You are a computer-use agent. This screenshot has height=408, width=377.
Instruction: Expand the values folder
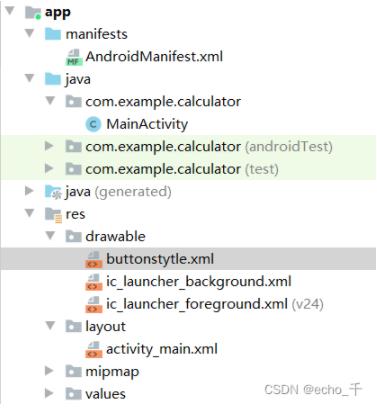pos(49,393)
